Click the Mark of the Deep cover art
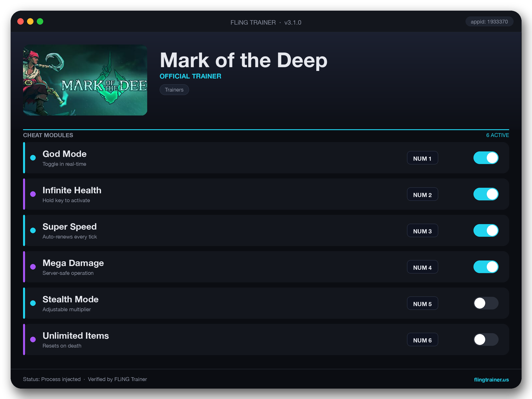Viewport: 532px width, 399px height. [85, 80]
